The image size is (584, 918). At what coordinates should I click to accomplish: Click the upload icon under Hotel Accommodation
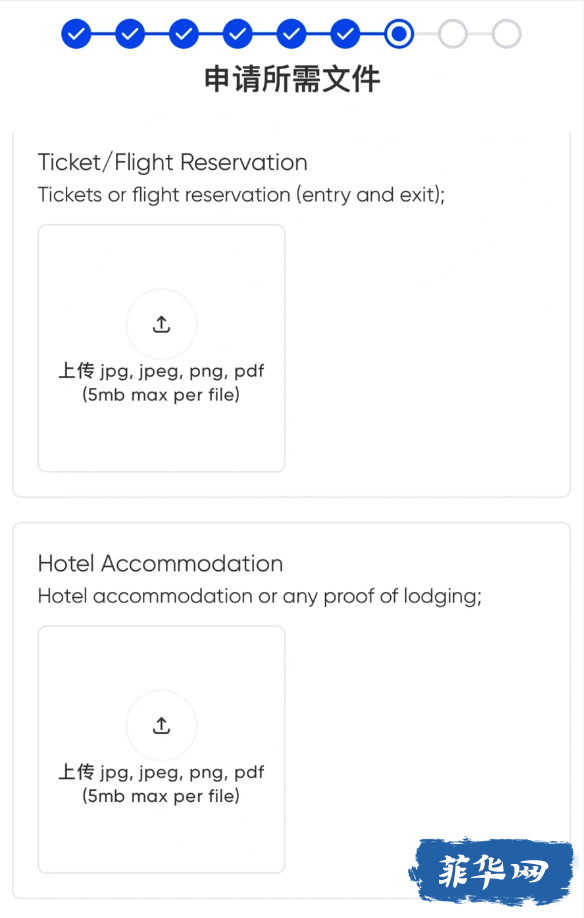click(162, 725)
